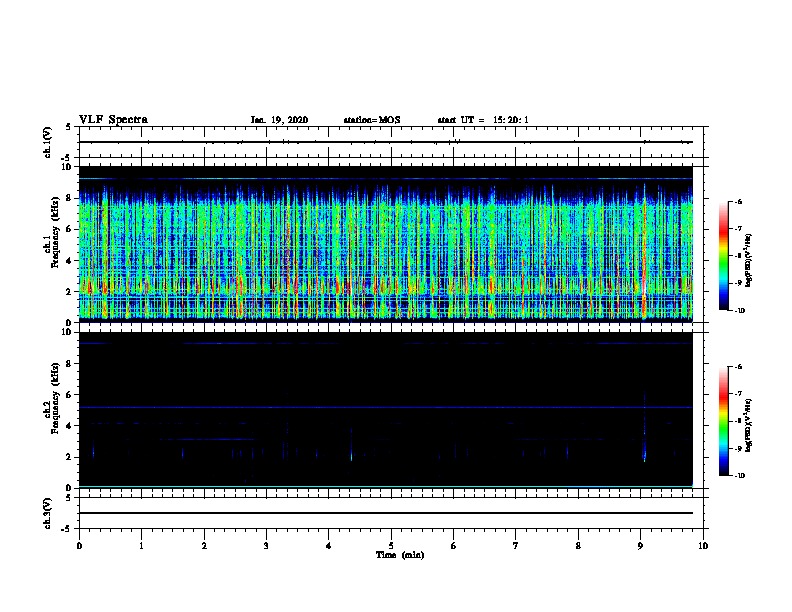
Task: Click the "4" tick on ch.1 frequency axis
Action: [x=69, y=261]
